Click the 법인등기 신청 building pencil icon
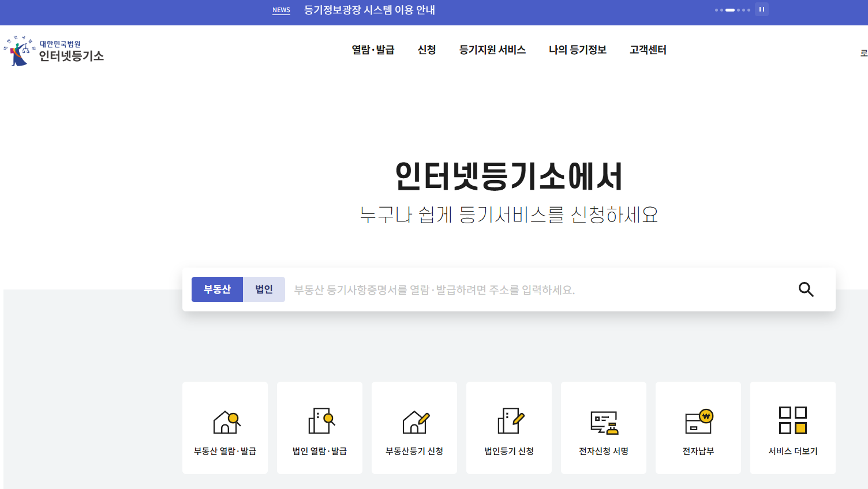 (511, 420)
